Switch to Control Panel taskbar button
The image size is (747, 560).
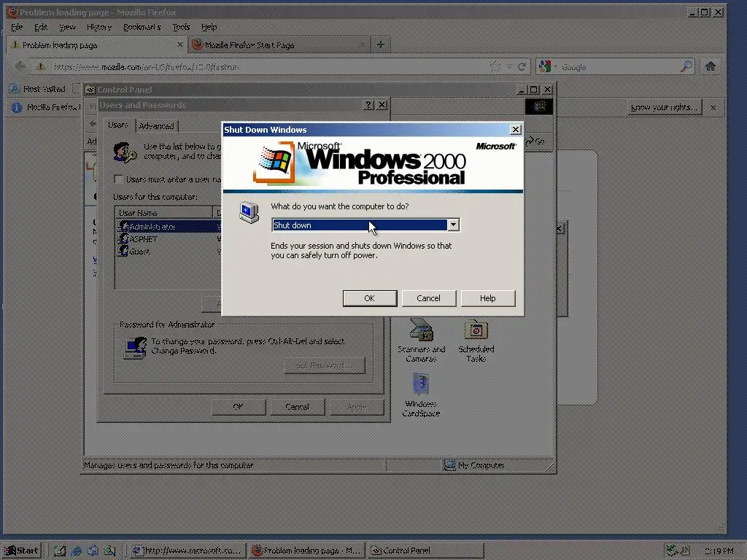(426, 551)
